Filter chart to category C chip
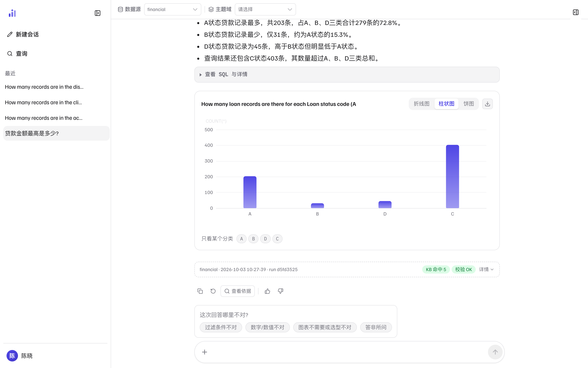The image size is (588, 368). point(277,239)
